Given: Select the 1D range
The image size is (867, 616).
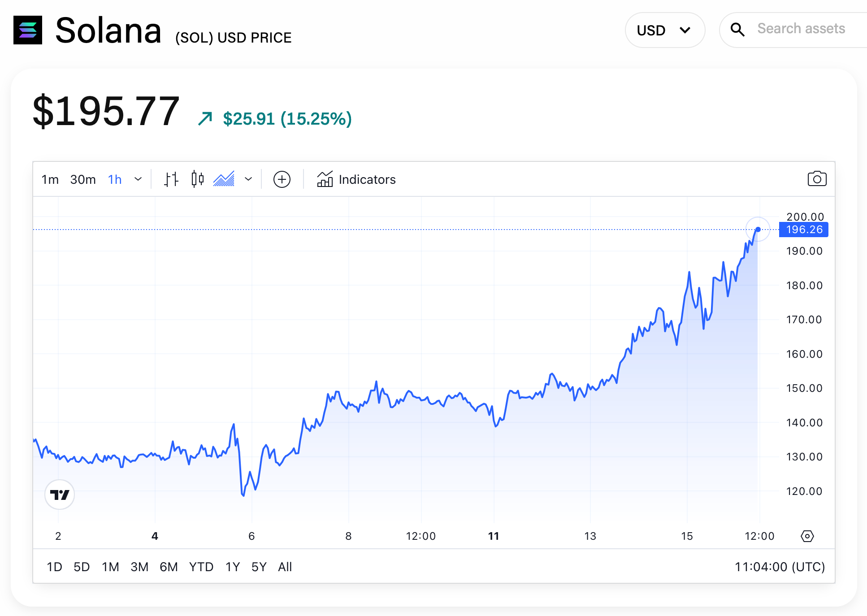Looking at the screenshot, I should tap(54, 567).
